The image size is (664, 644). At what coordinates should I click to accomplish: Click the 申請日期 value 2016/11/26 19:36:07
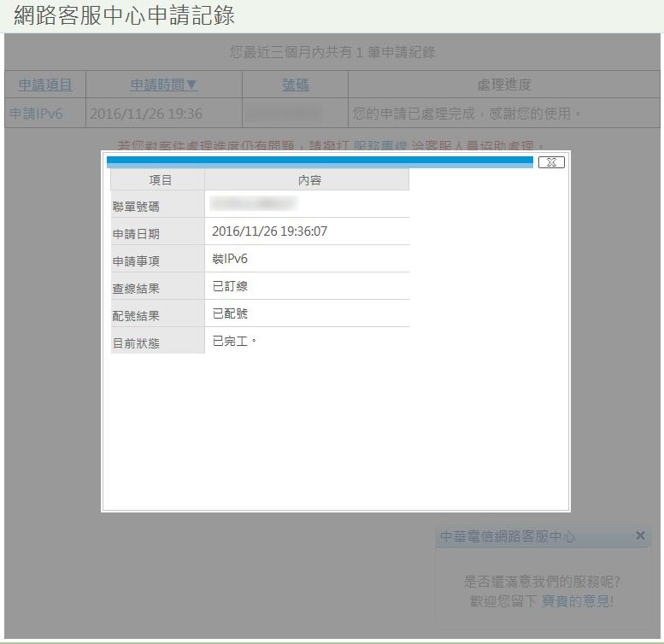269,231
